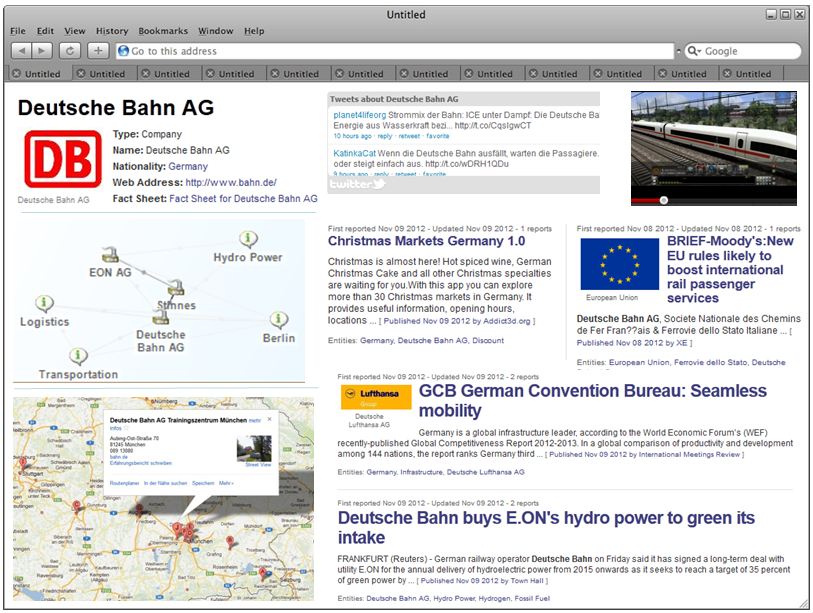Click the video progress slider knob

[x=664, y=200]
